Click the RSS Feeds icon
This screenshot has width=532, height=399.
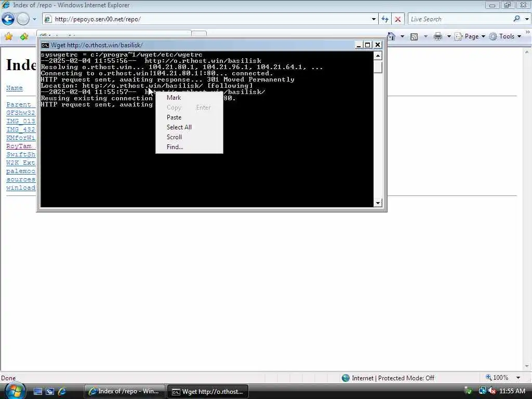pos(414,37)
